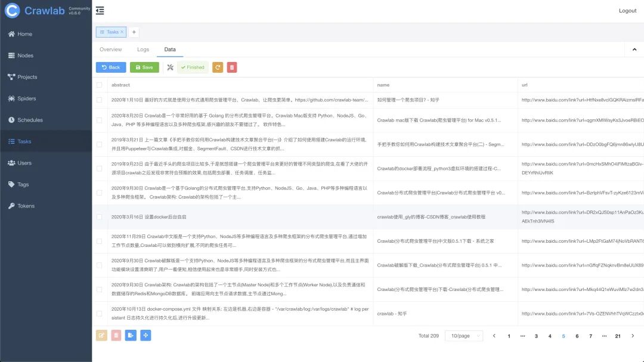The height and width of the screenshot is (362, 644).
Task: Select the Data tab
Action: (170, 49)
